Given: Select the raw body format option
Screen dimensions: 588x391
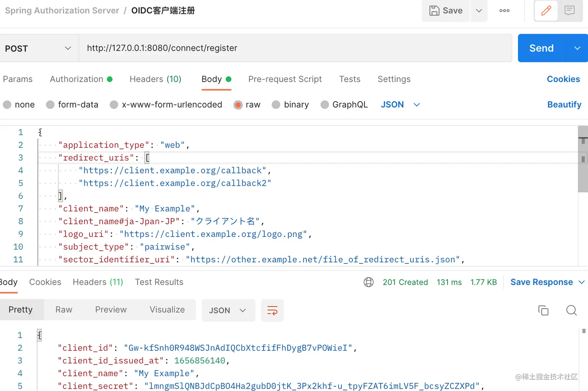Looking at the screenshot, I should click(x=247, y=105).
